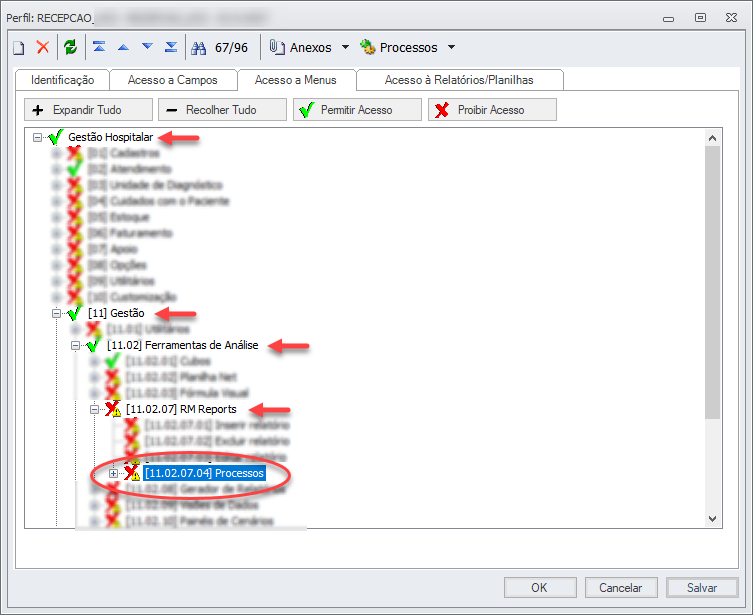The height and width of the screenshot is (615, 753).
Task: Click the Expandir Tudo button
Action: (x=88, y=110)
